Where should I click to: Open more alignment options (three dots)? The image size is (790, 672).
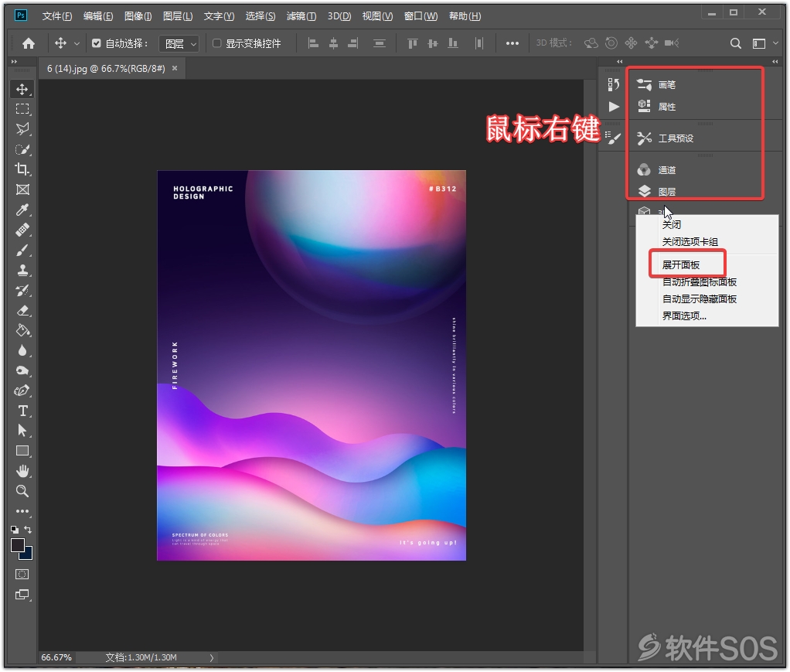pyautogui.click(x=512, y=43)
